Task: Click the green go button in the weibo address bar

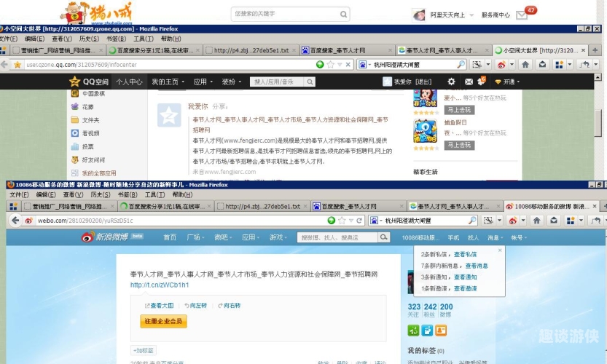Action: [331, 221]
